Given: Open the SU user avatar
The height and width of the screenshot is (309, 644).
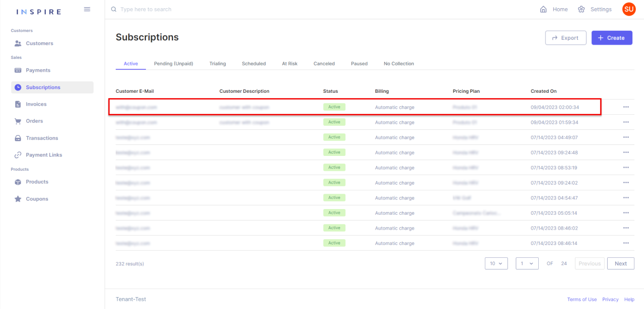Looking at the screenshot, I should [629, 9].
